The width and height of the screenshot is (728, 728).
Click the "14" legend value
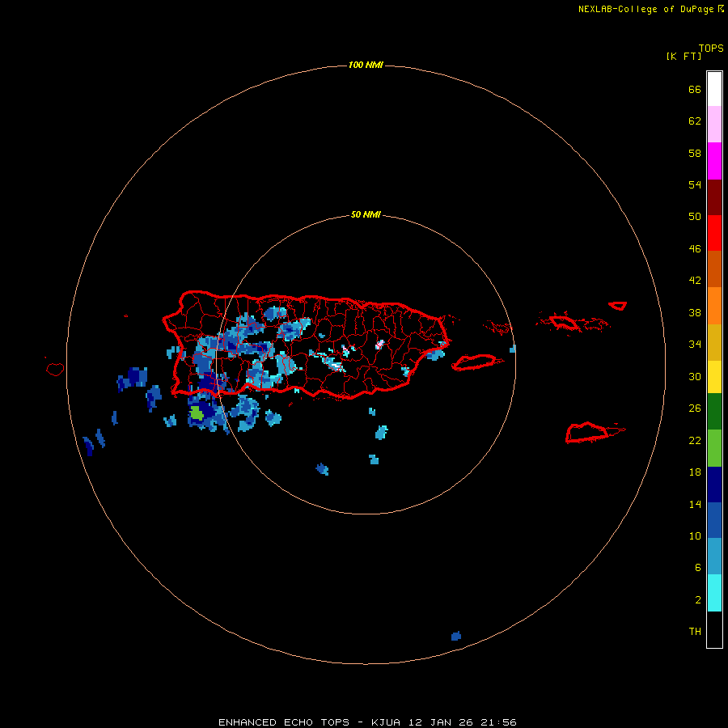[x=695, y=504]
